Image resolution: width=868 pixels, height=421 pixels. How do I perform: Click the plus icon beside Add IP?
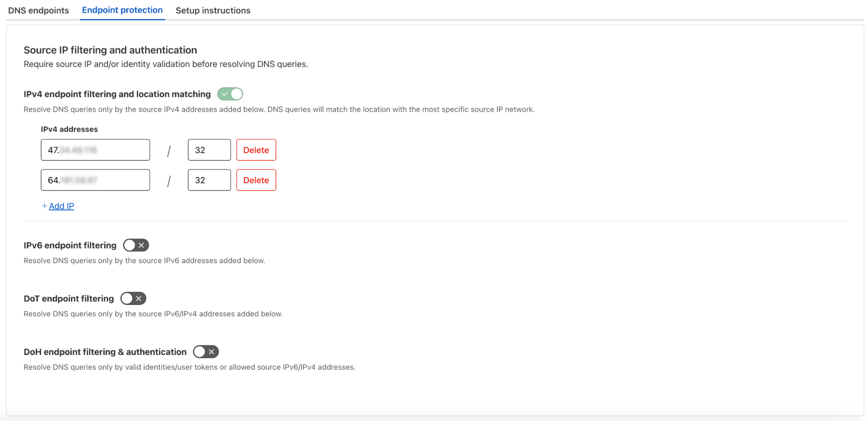click(44, 206)
